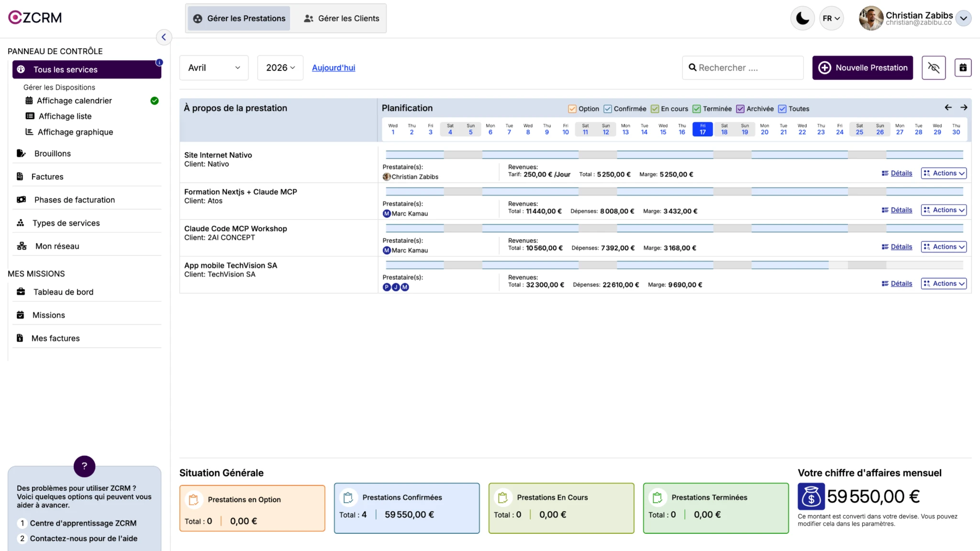Go to next planning period arrow

click(x=964, y=108)
